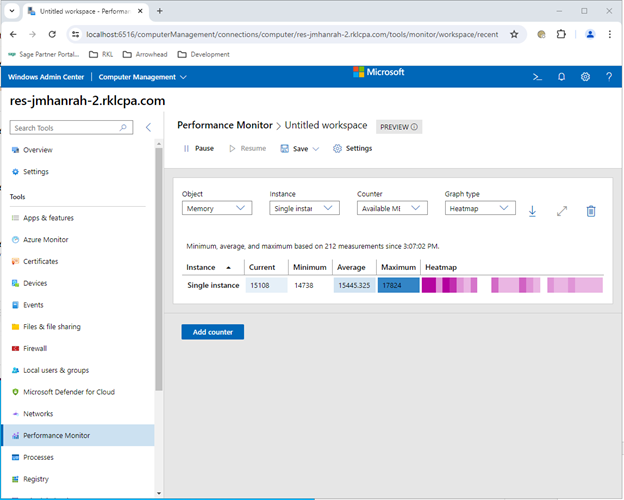This screenshot has height=500, width=624.
Task: Pause the performance monitor
Action: [x=198, y=148]
